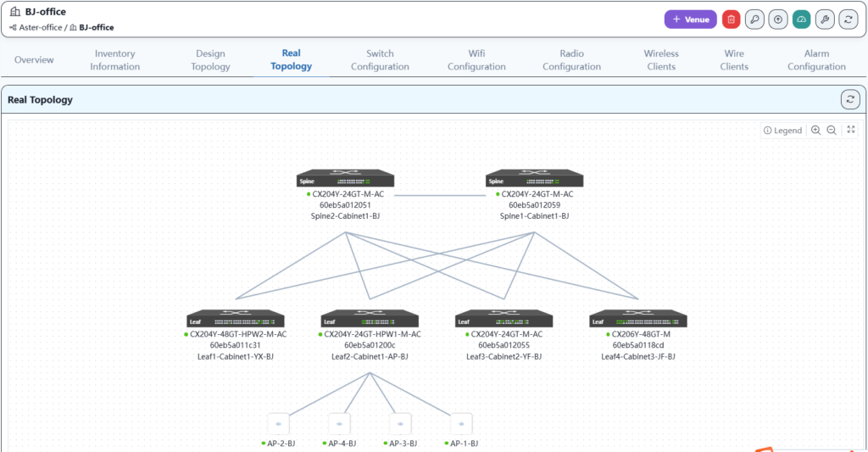This screenshot has width=868, height=452.
Task: Click the purple Venue add button
Action: click(690, 20)
